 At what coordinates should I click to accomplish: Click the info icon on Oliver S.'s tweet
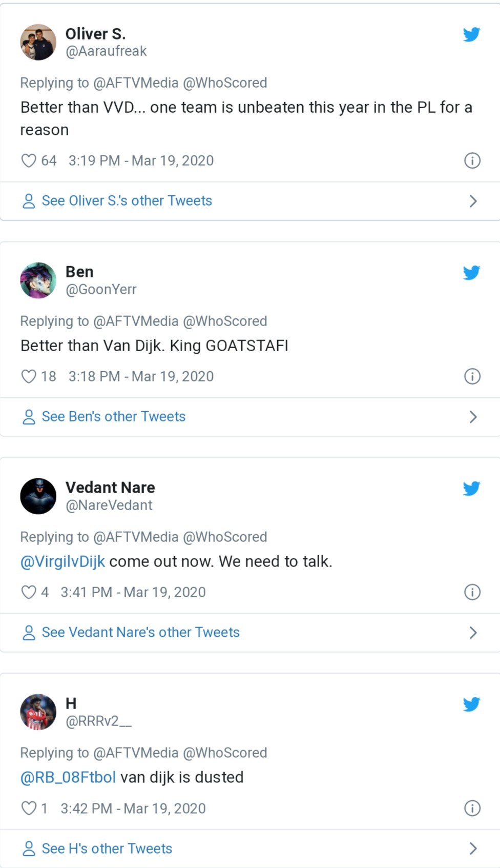point(471,160)
